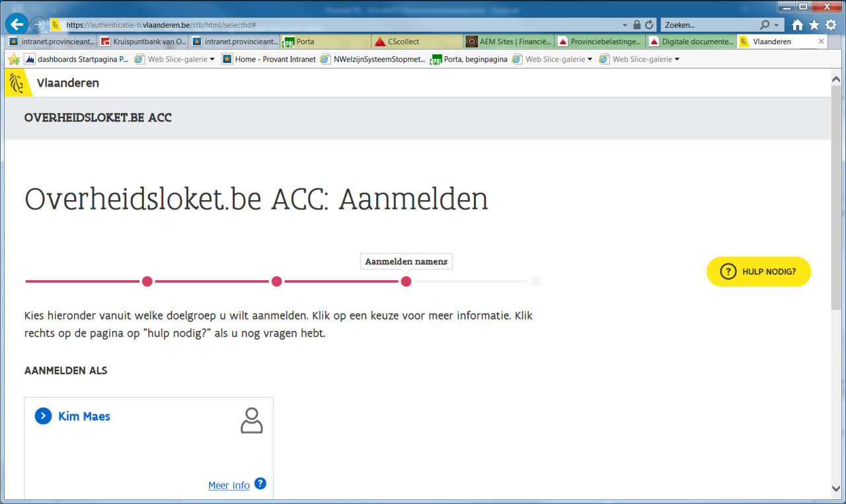
Task: Open Favorites with the star icon
Action: point(814,25)
